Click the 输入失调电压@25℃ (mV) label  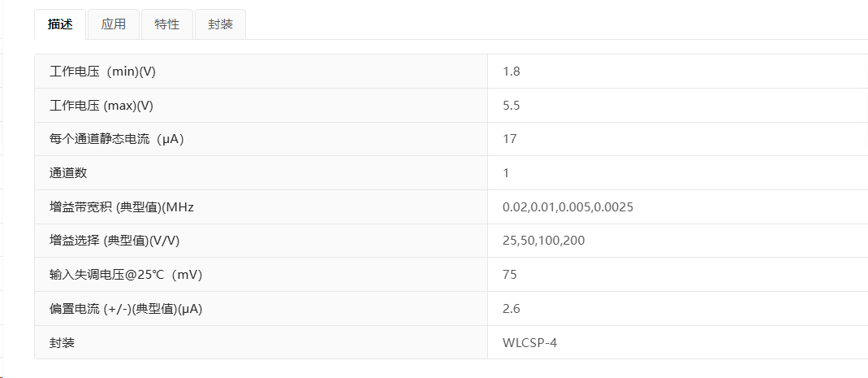[126, 275]
